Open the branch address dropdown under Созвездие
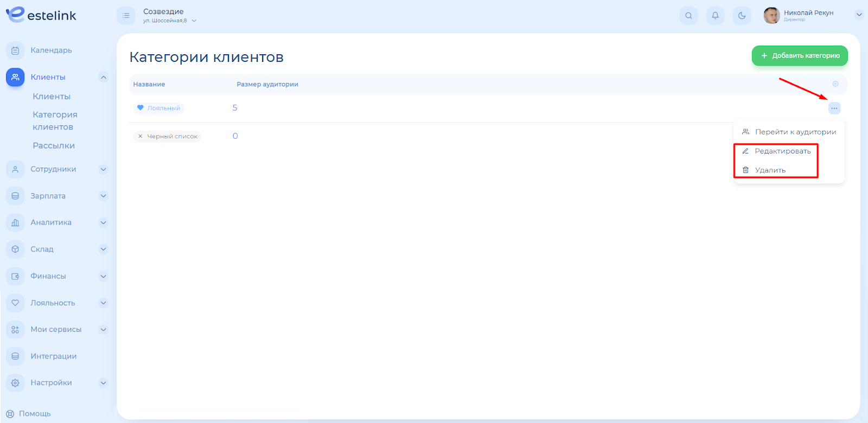This screenshot has height=423, width=868. click(194, 21)
